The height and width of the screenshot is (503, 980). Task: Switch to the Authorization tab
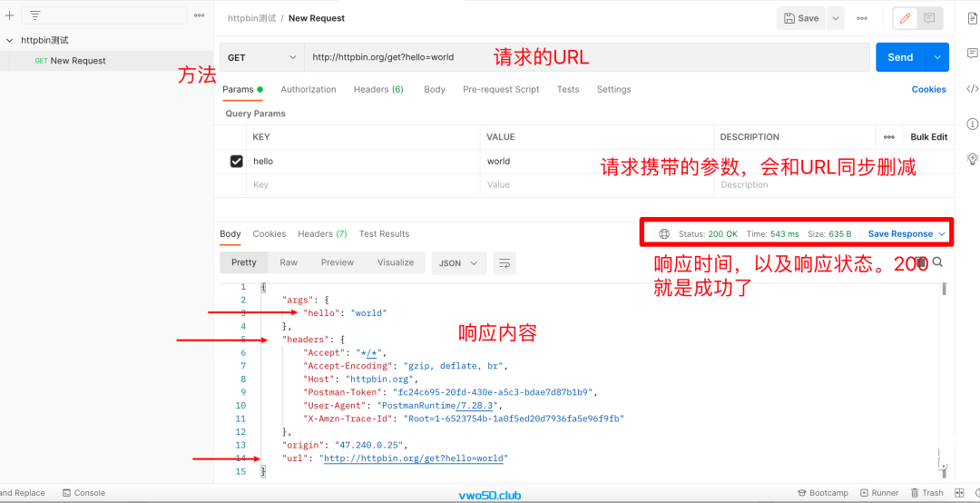pyautogui.click(x=309, y=90)
